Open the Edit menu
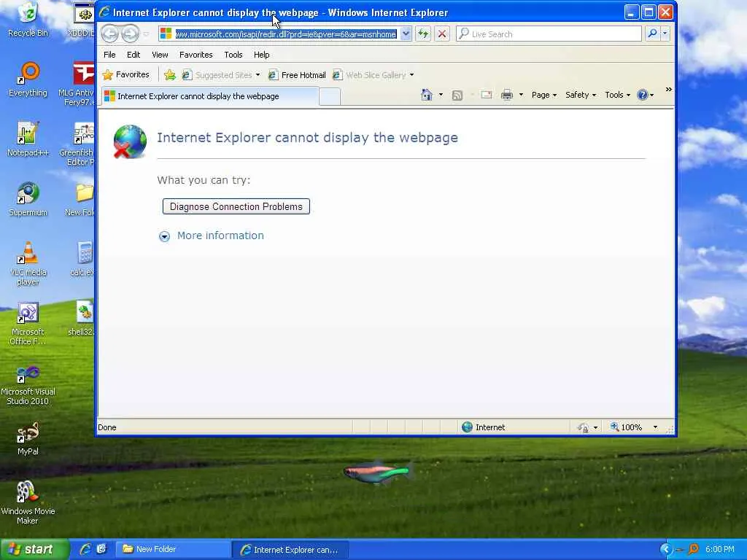Viewport: 747px width, 560px height. [x=133, y=55]
